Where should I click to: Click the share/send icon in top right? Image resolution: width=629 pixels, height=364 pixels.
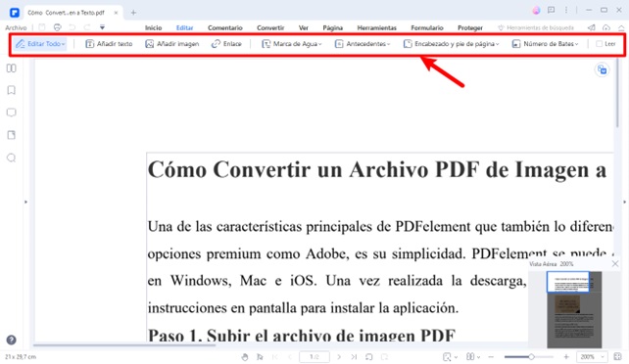pos(592,27)
